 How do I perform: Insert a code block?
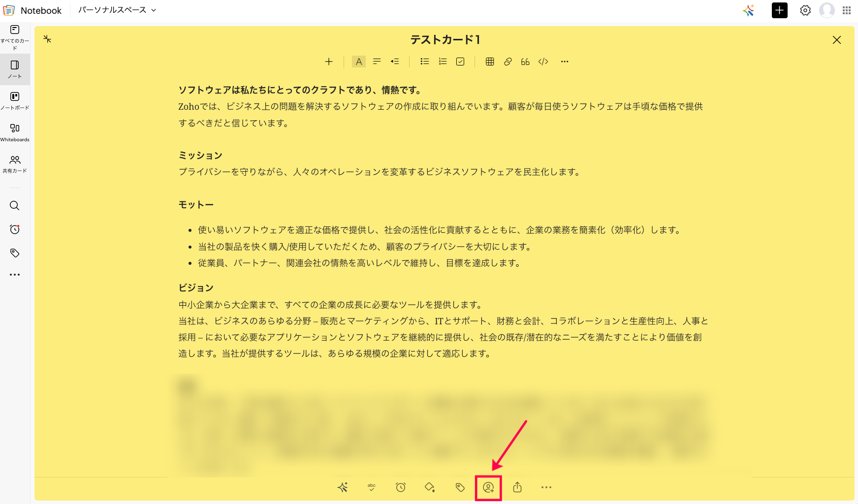(x=543, y=62)
